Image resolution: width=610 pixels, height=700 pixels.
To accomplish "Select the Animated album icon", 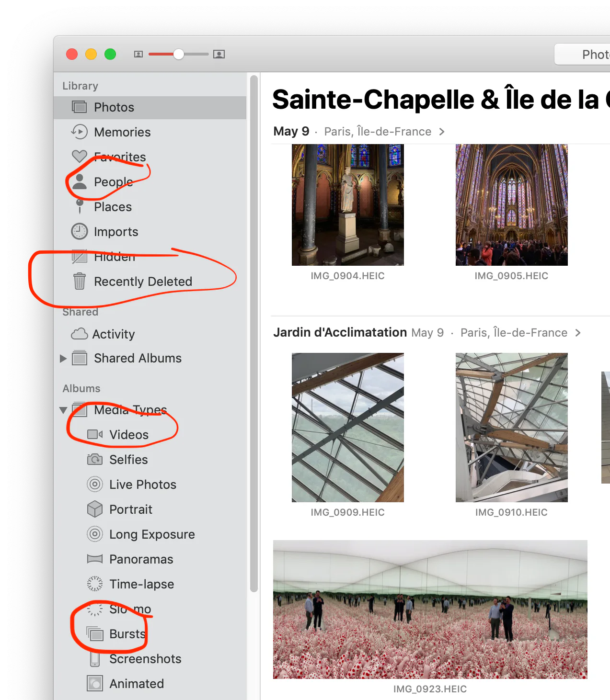I will click(95, 683).
